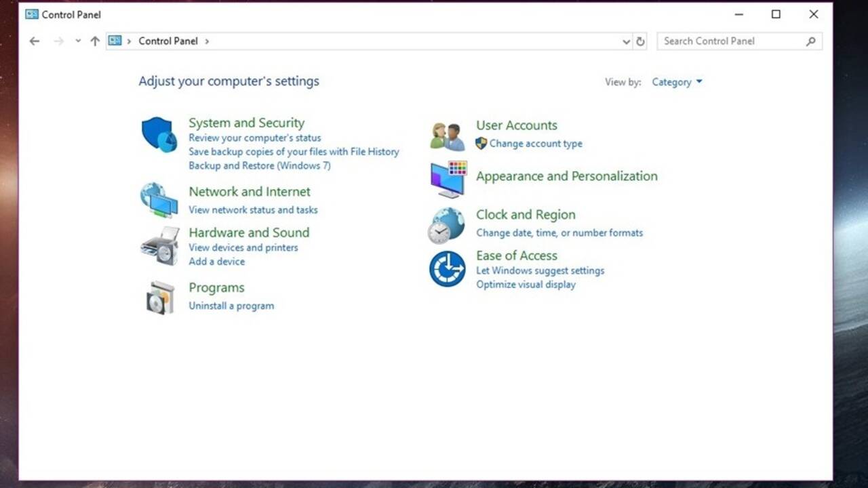Click Review your computer's status
The image size is (868, 488).
click(255, 138)
